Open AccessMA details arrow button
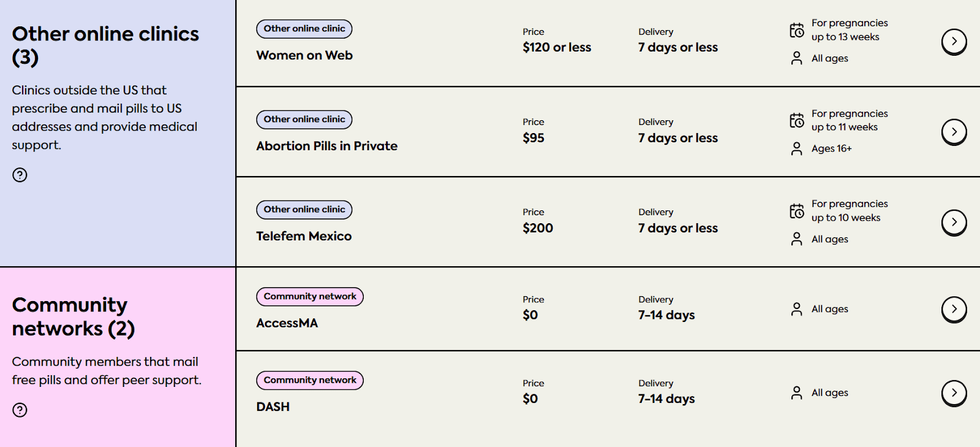 (954, 309)
